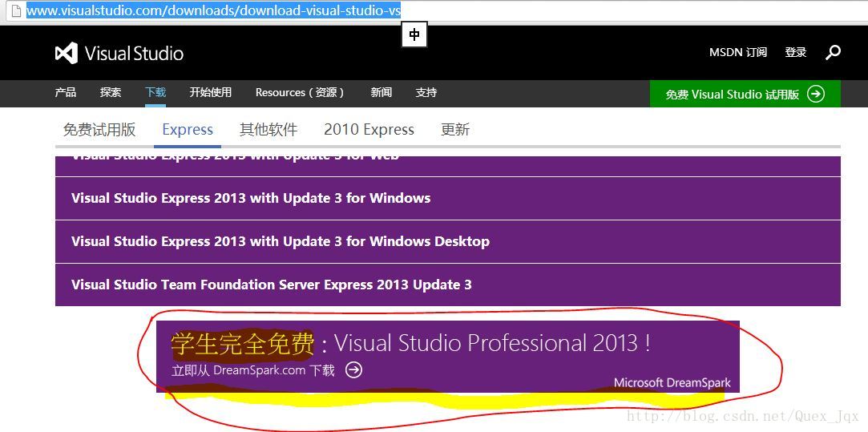Click the arrow on free trial button

(815, 94)
